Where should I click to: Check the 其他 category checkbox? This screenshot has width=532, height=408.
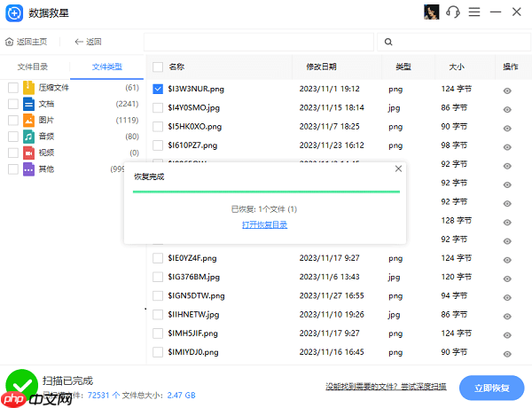[13, 169]
